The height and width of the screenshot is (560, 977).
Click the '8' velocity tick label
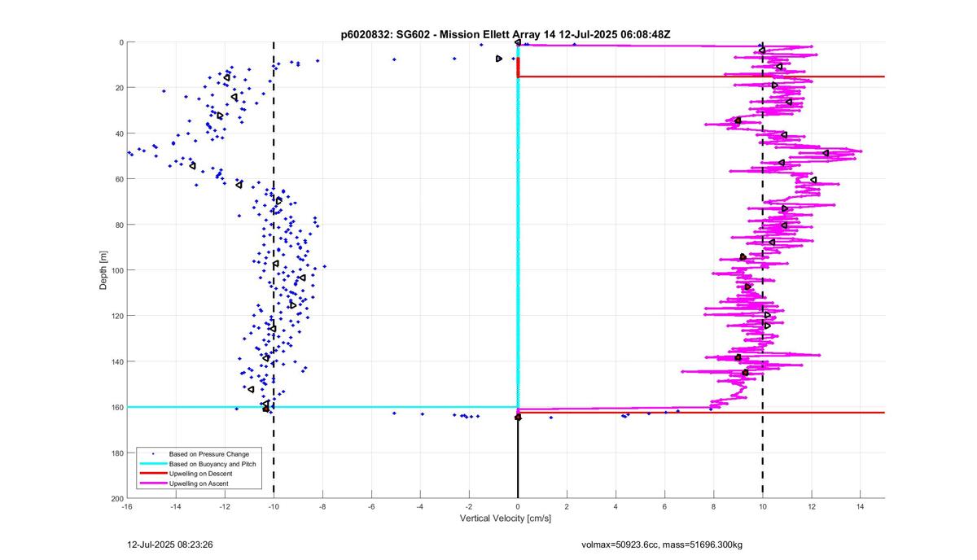714,506
